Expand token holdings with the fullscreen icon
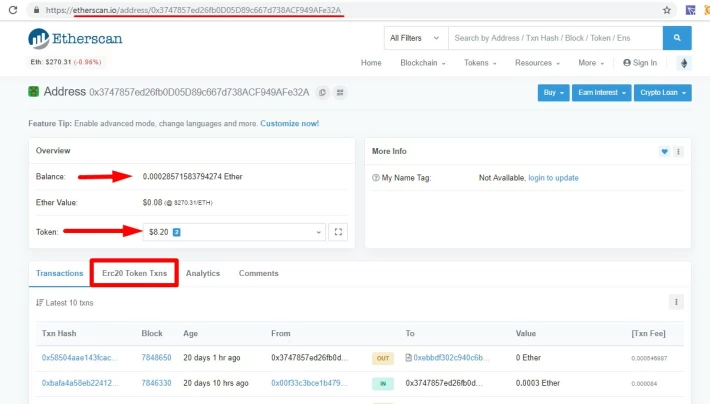The width and height of the screenshot is (710, 404). click(338, 232)
